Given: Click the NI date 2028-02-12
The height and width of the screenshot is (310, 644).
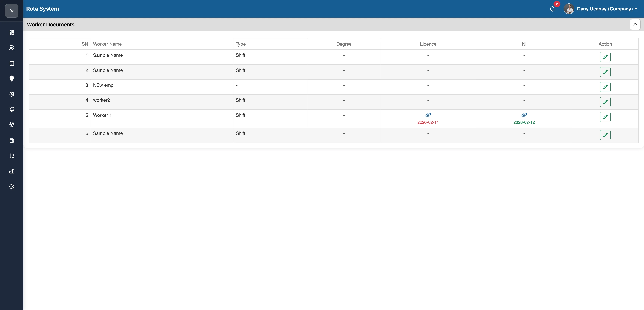Looking at the screenshot, I should coord(524,122).
